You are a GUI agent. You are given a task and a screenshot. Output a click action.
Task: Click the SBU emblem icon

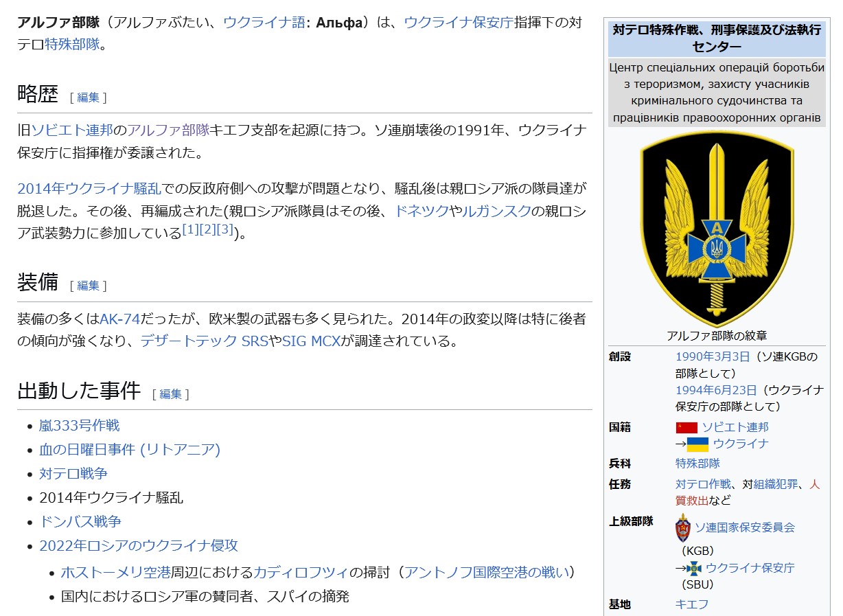(695, 568)
